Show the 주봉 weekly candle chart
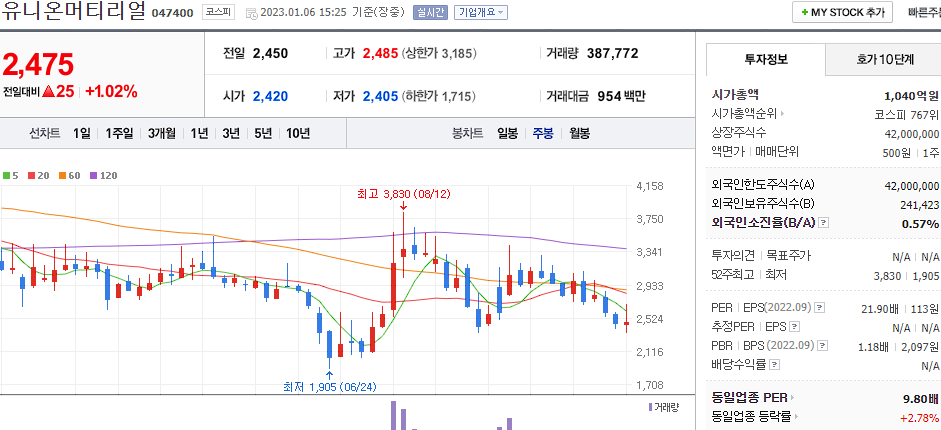941x430 pixels. click(543, 133)
